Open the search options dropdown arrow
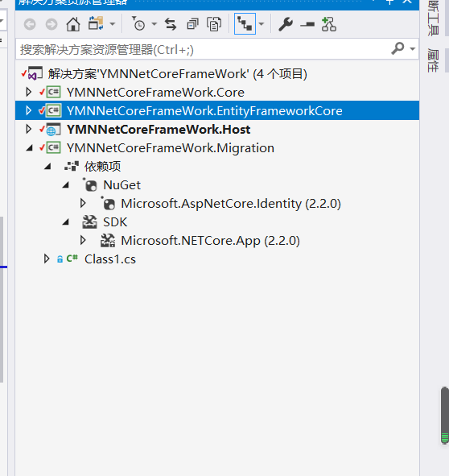 click(x=412, y=48)
